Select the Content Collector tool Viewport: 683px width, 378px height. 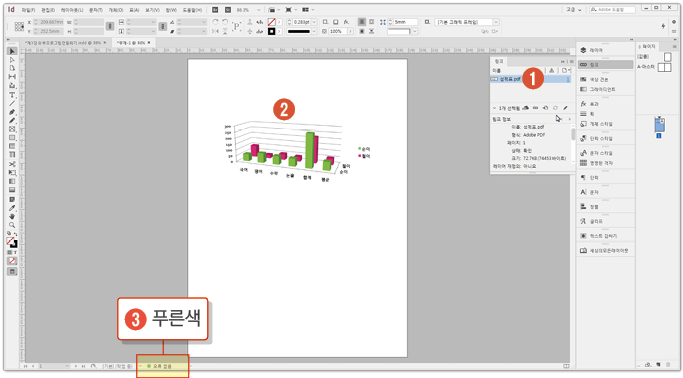(12, 85)
